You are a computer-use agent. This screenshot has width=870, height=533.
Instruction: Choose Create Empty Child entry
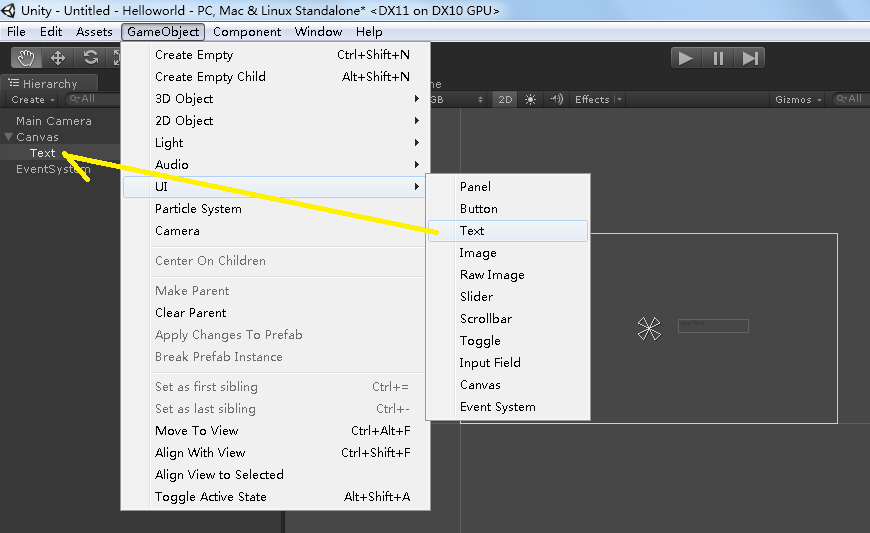click(276, 77)
